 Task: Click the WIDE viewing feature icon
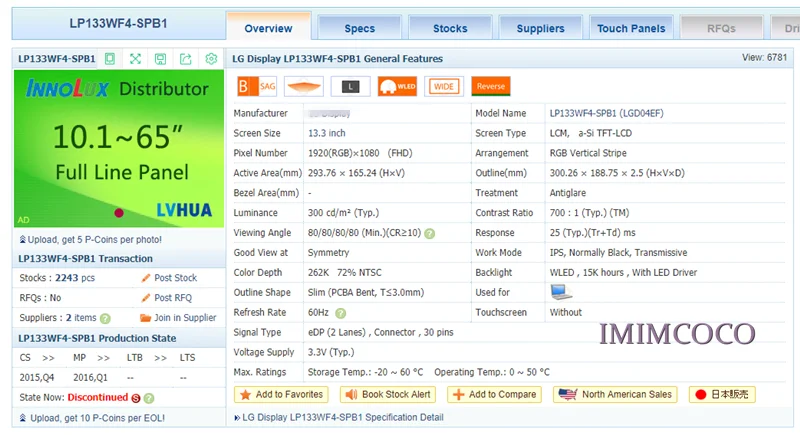coord(444,86)
